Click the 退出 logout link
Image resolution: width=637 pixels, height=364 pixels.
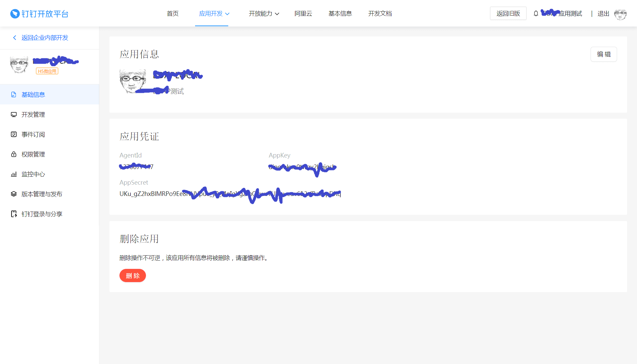click(603, 14)
